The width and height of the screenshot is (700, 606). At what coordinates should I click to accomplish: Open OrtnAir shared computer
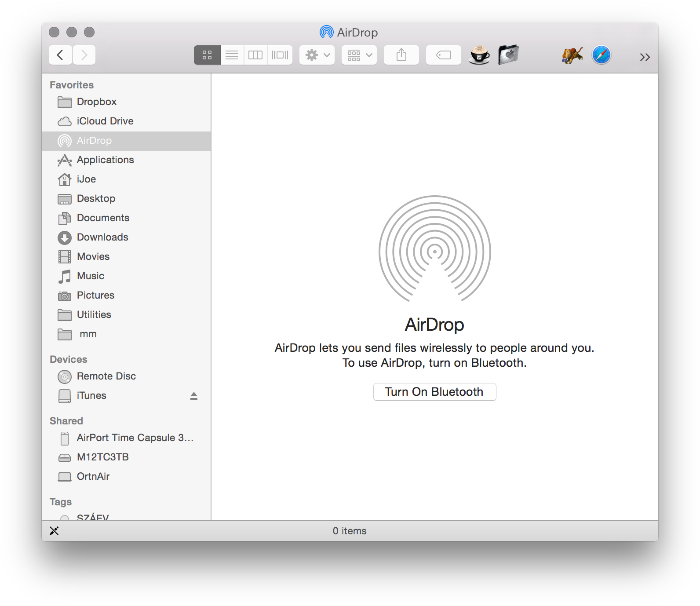126,477
